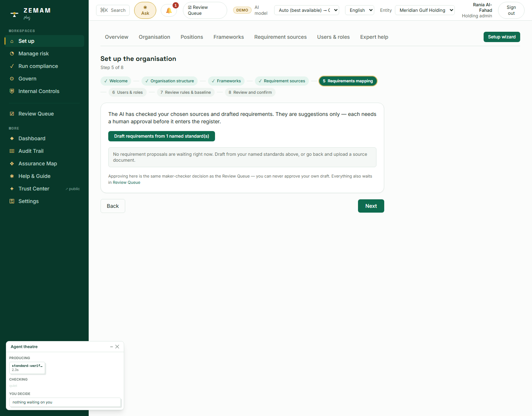532x416 pixels.
Task: Open the Meridian Gulf Holding entity dropdown
Action: pyautogui.click(x=425, y=10)
